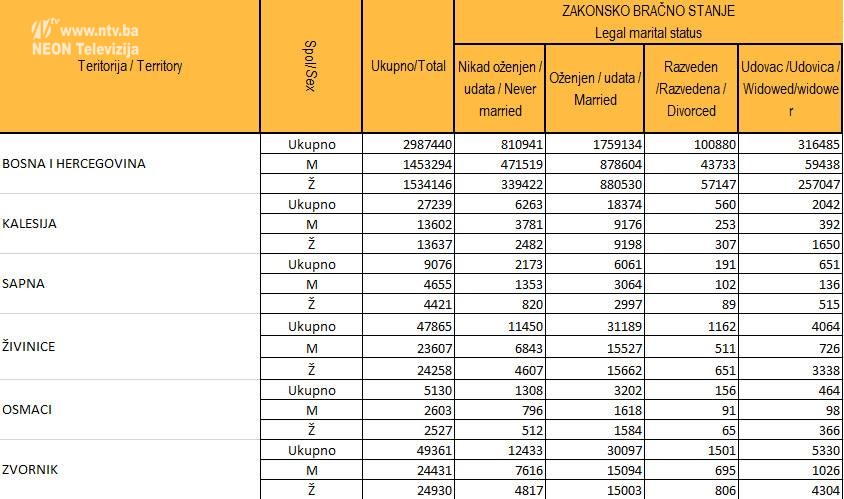The height and width of the screenshot is (499, 844).
Task: Select the Spol/Sex column header
Action: pyautogui.click(x=310, y=67)
